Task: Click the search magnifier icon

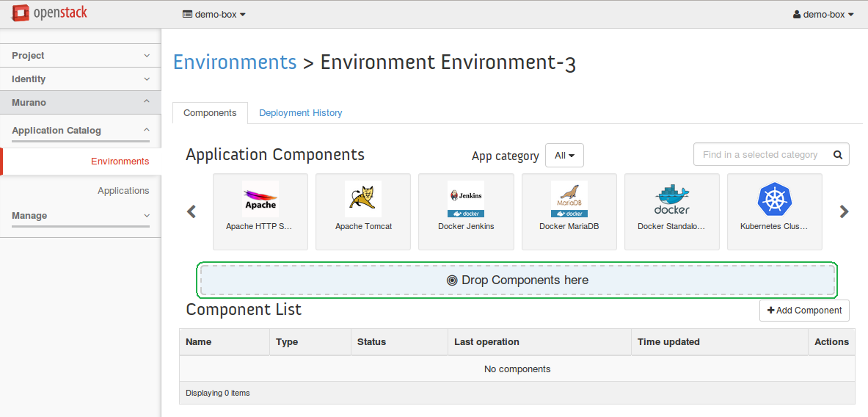Action: click(x=837, y=155)
